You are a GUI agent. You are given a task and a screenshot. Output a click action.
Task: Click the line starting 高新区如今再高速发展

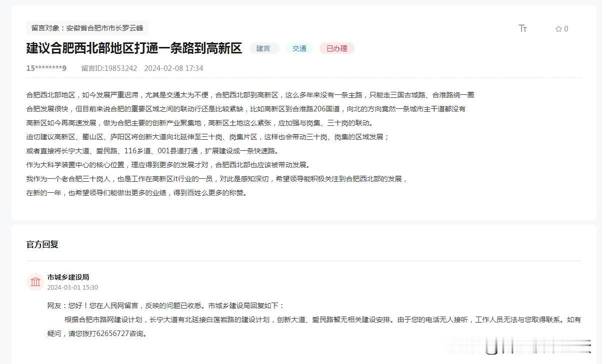199,123
